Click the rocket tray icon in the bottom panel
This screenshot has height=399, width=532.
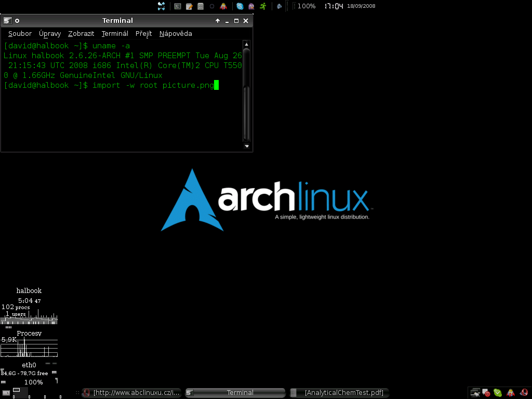[510, 393]
